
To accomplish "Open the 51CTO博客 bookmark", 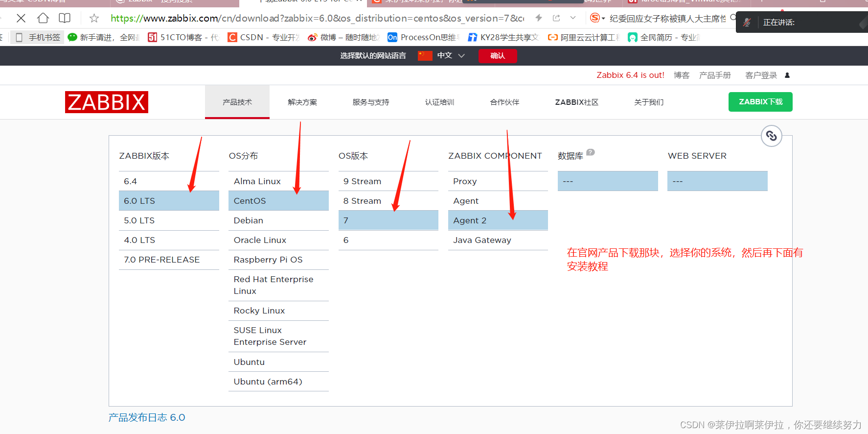I will point(183,37).
